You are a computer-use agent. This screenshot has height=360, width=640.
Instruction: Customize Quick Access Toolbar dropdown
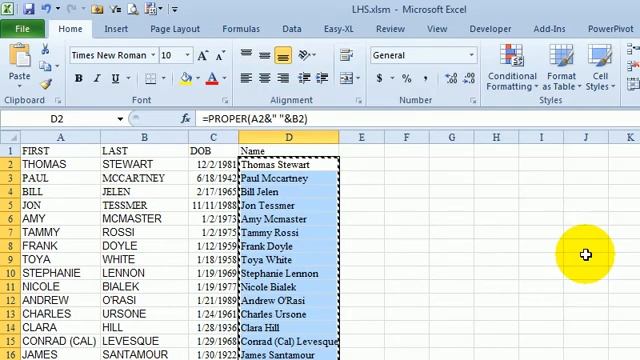(174, 9)
